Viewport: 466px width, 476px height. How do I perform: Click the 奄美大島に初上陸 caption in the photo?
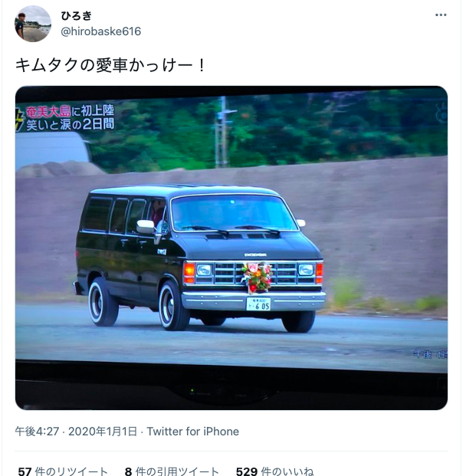click(x=70, y=111)
